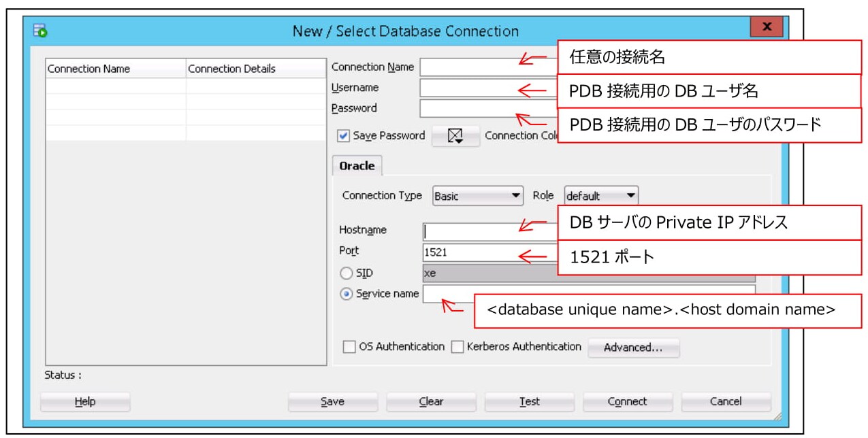Enable Kerberos Authentication checkbox

(x=457, y=347)
